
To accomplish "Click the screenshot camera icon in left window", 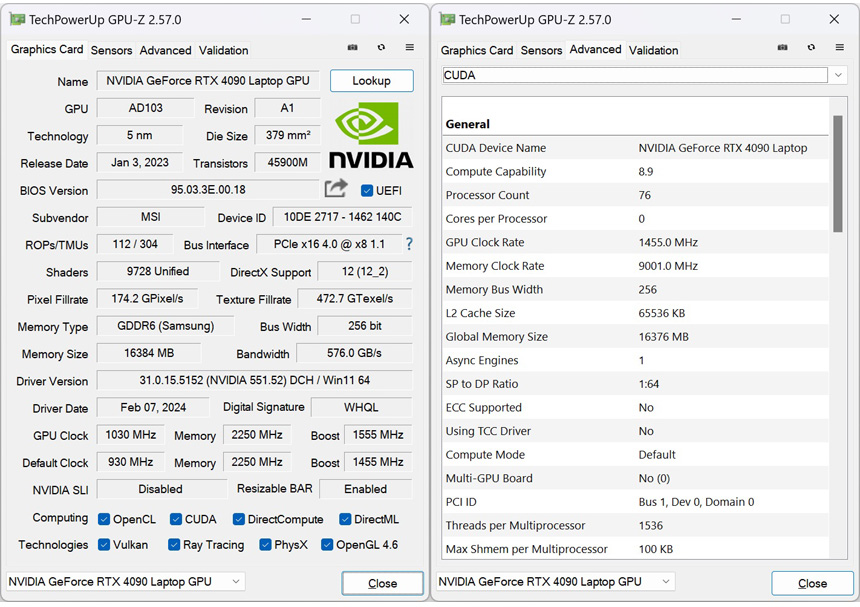I will point(353,48).
